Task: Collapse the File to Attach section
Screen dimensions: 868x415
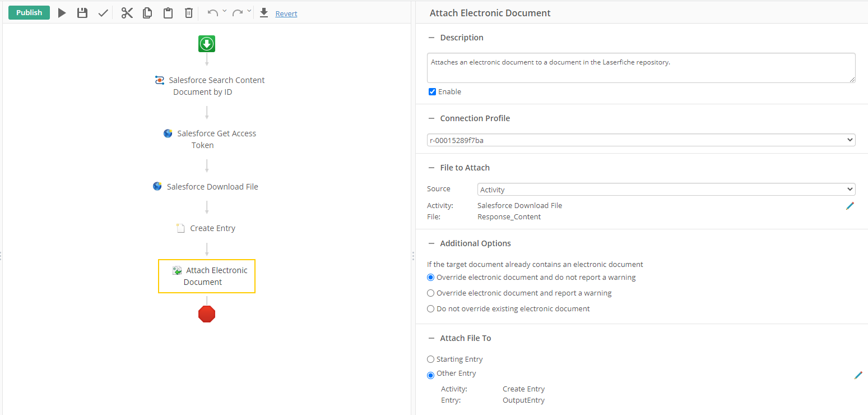Action: point(431,168)
